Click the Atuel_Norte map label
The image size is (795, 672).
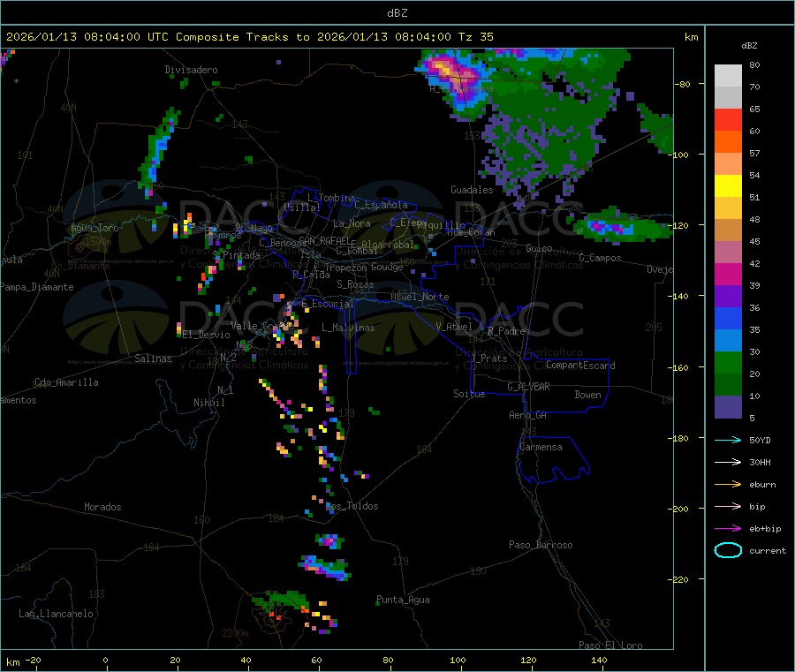pyautogui.click(x=420, y=297)
